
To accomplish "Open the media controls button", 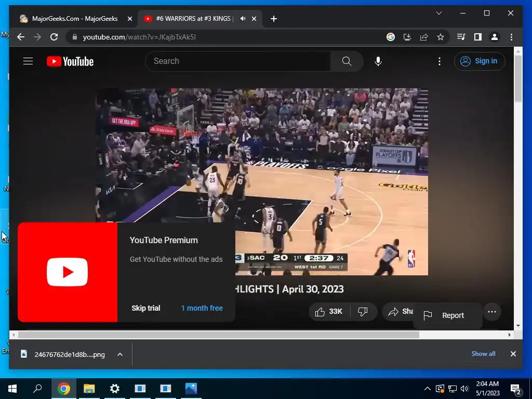I will coord(461,37).
